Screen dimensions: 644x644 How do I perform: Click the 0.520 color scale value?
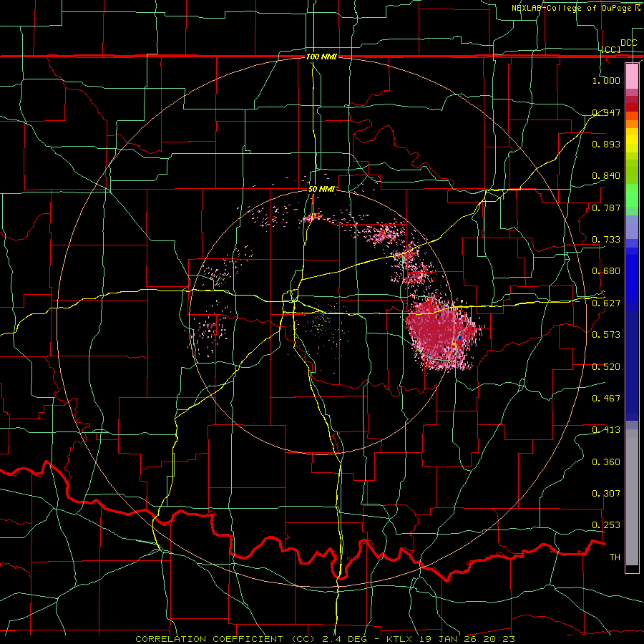pos(606,367)
